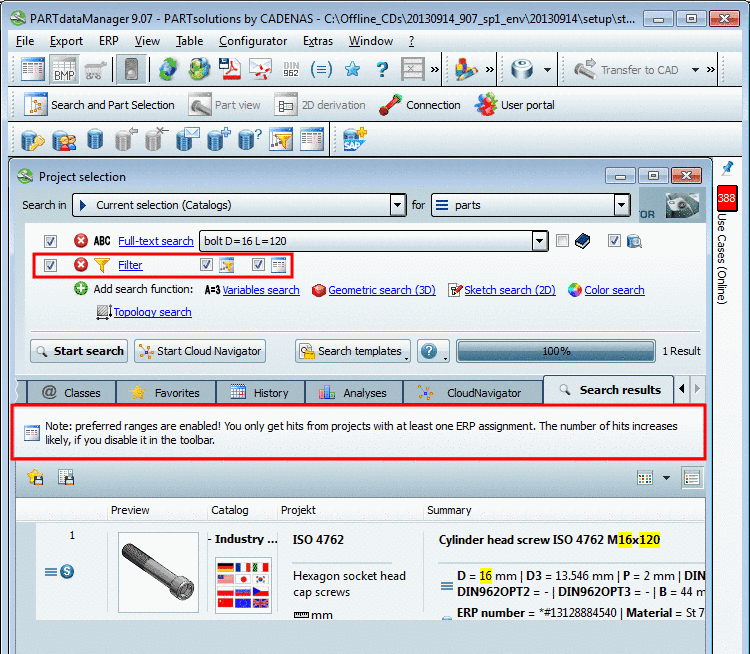Toggle the filter checkbox next to table icon
Viewport: 750px width, 654px height.
click(258, 264)
